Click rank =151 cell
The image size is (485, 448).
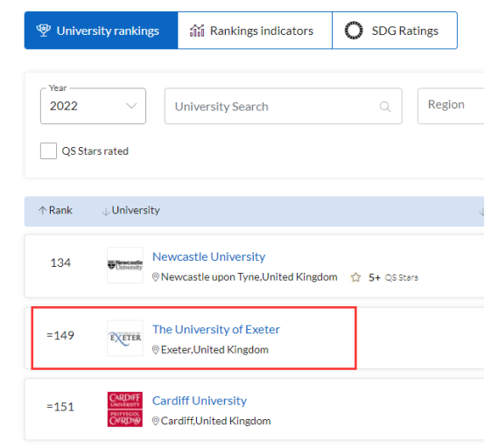[x=60, y=407]
